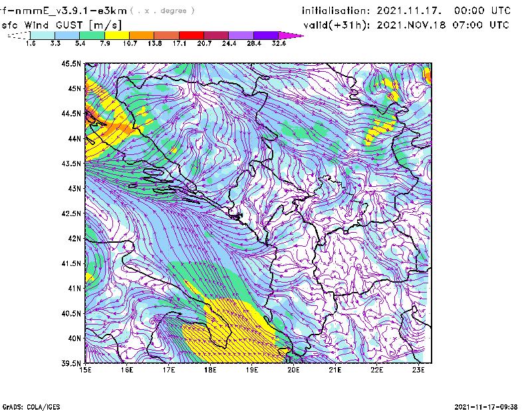Click the '43.5N' latitude label
This screenshot has height=411, width=532.
point(71,164)
